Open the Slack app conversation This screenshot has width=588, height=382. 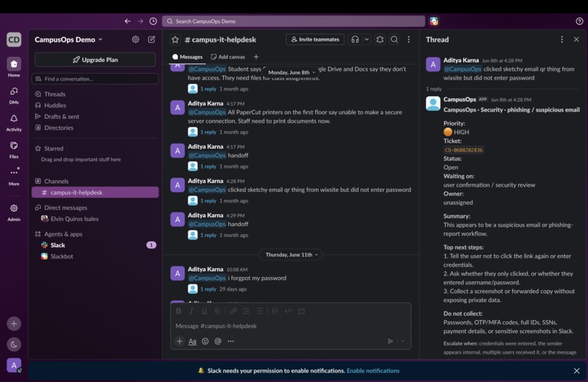96,245
